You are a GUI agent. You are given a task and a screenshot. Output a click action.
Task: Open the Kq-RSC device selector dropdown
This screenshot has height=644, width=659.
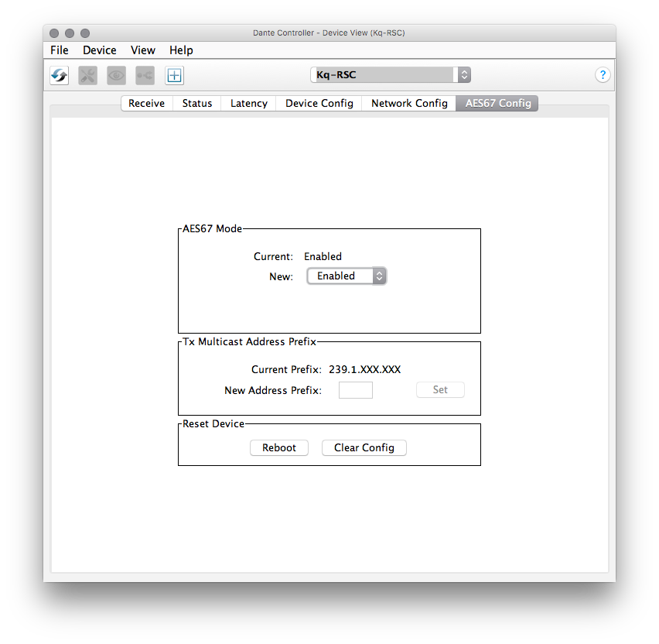[x=391, y=75]
